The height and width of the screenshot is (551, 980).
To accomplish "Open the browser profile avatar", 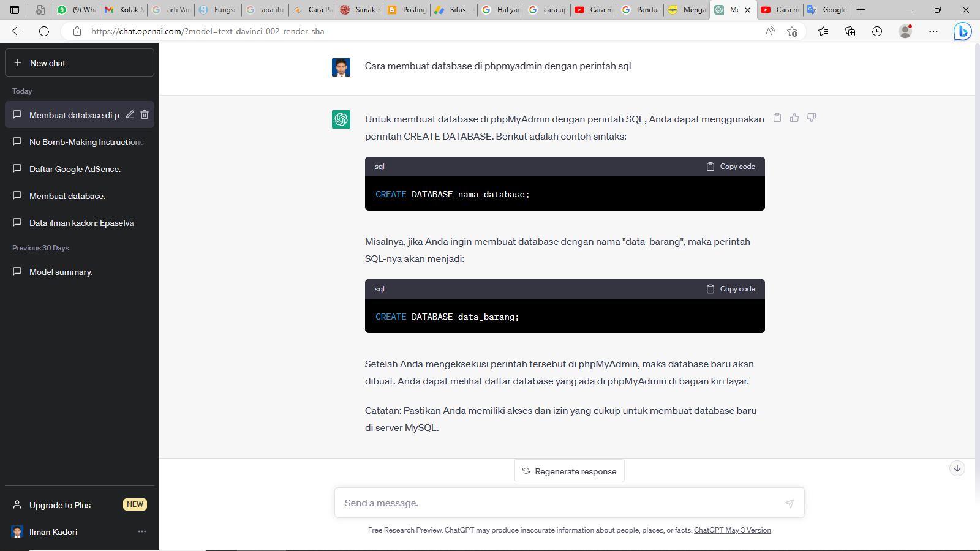I will coord(905,31).
